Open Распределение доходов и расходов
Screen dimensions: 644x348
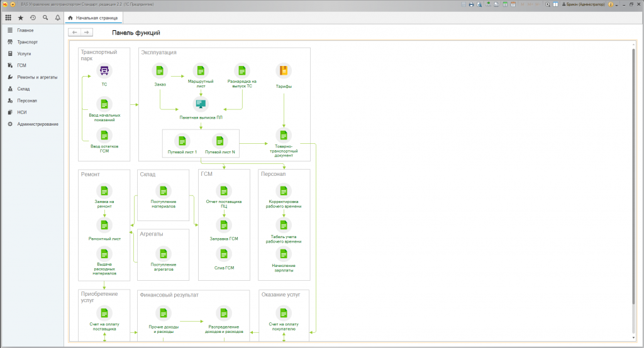point(224,313)
